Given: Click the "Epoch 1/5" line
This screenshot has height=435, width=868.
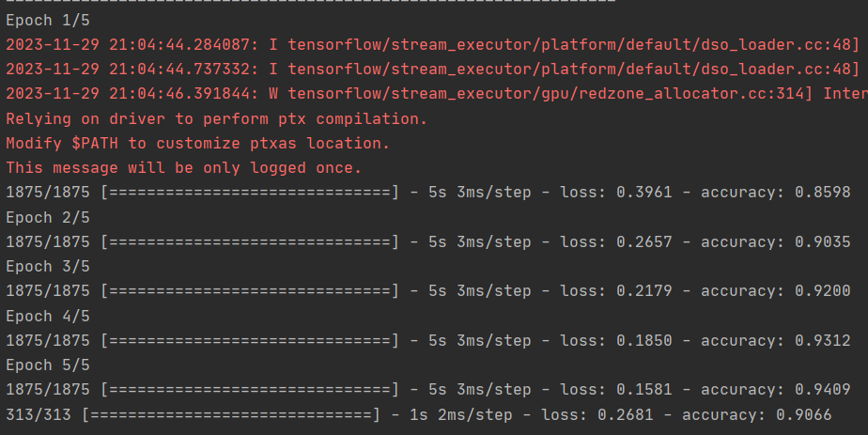Looking at the screenshot, I should tap(42, 21).
